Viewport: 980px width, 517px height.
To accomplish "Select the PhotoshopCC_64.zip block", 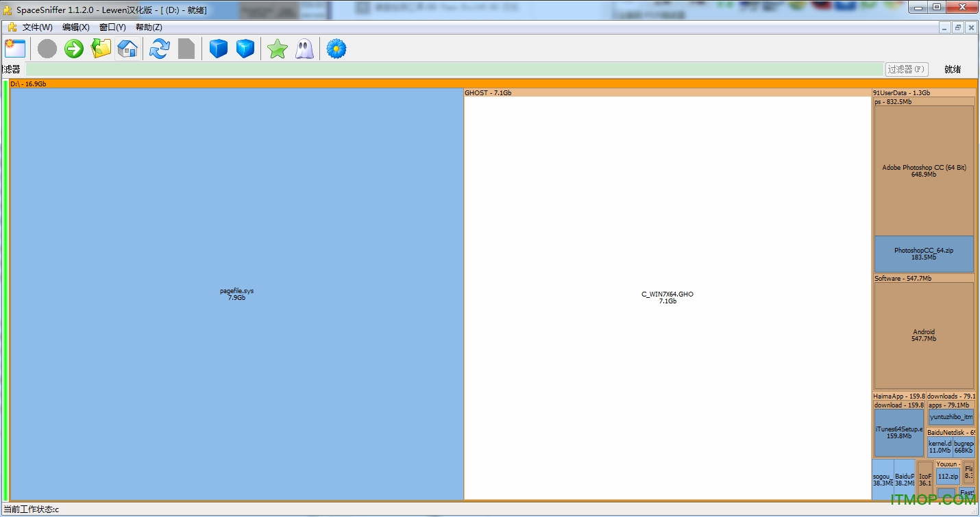I will point(924,254).
